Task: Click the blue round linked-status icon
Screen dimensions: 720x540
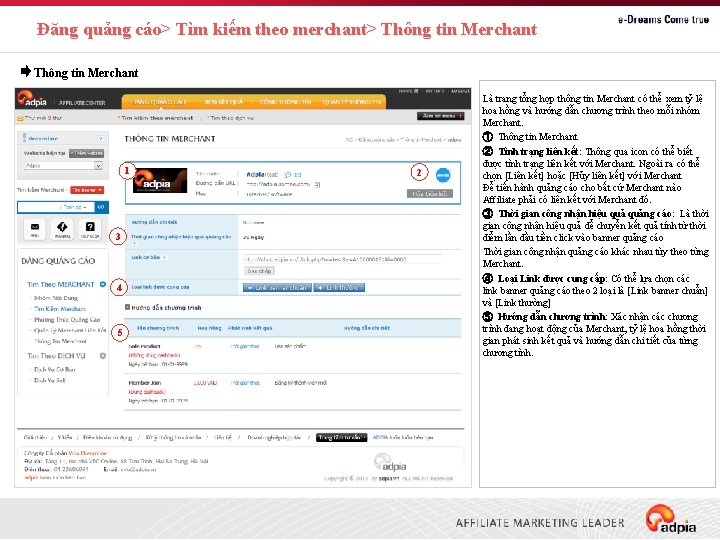Action: [x=443, y=175]
